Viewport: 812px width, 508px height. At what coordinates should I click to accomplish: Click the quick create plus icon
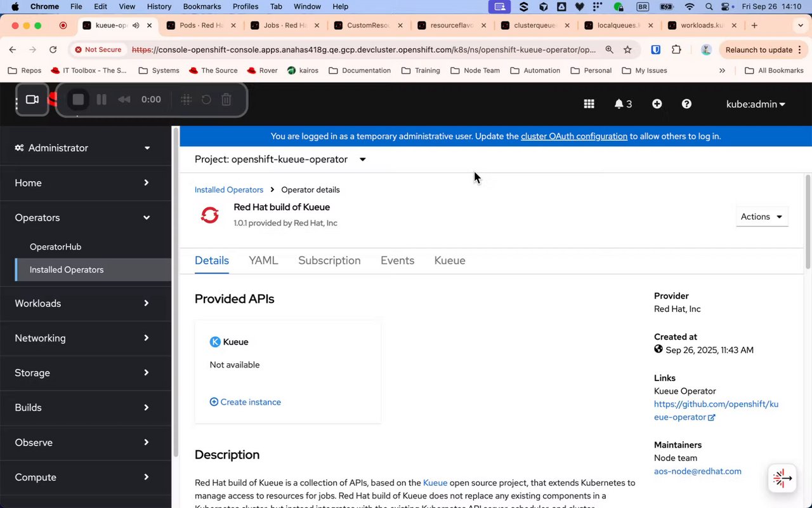(x=657, y=104)
